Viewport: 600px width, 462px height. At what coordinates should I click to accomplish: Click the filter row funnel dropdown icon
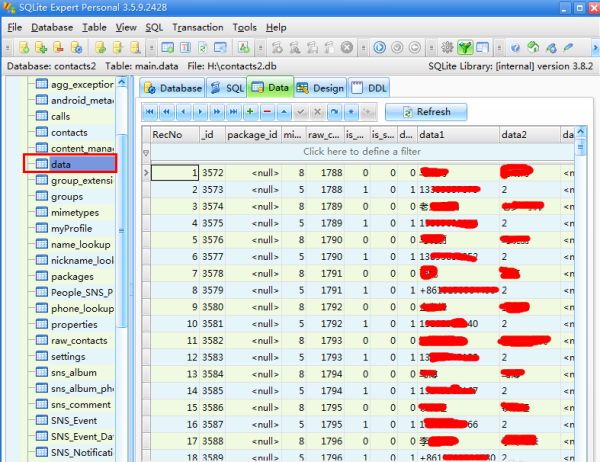[x=146, y=153]
